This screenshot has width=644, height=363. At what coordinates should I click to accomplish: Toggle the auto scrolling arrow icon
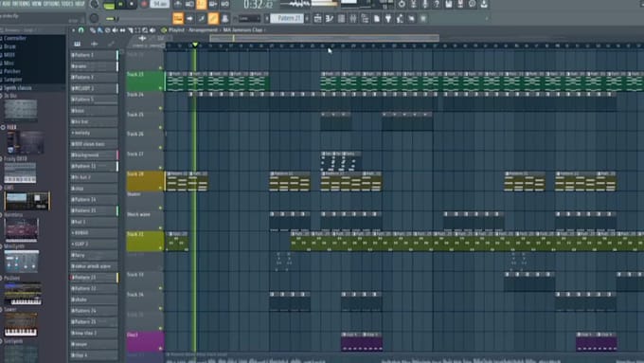(189, 19)
